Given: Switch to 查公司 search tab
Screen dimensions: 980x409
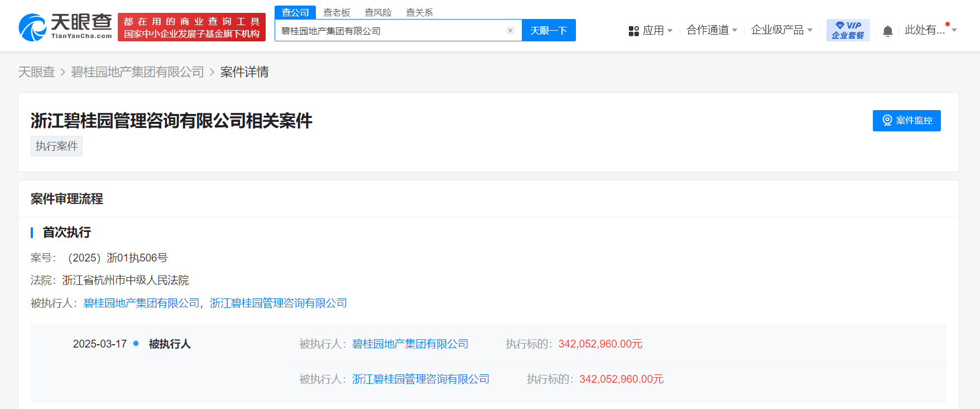Looking at the screenshot, I should pyautogui.click(x=295, y=12).
